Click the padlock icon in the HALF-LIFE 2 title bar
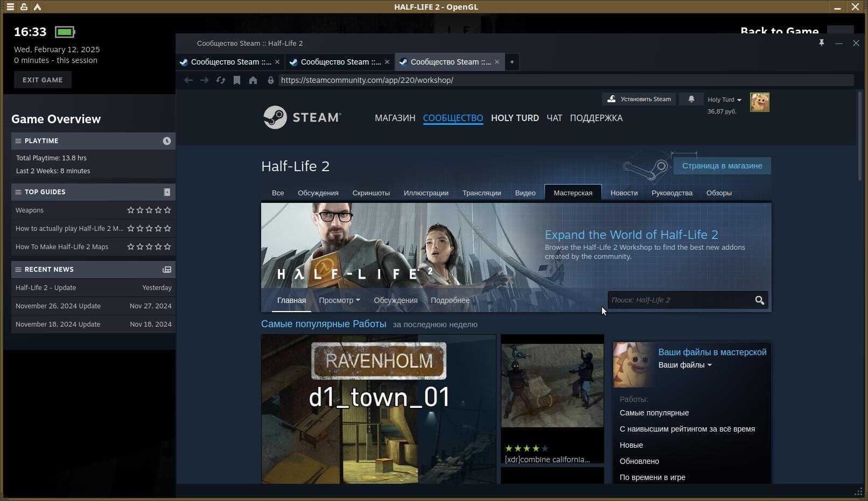Screen dimensions: 868x501 [24, 7]
